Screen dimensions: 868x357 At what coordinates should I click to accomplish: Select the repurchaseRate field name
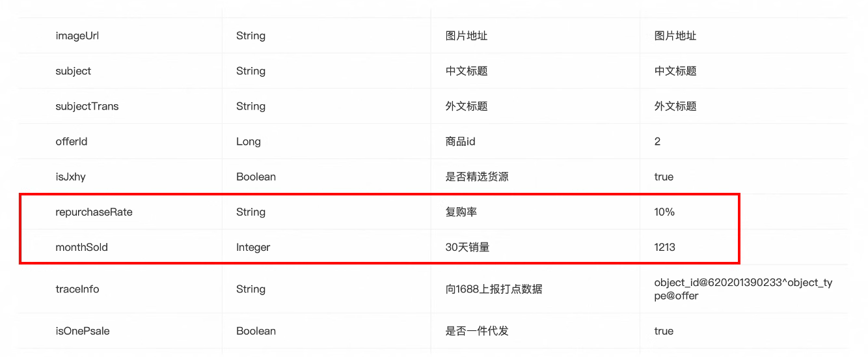tap(94, 212)
